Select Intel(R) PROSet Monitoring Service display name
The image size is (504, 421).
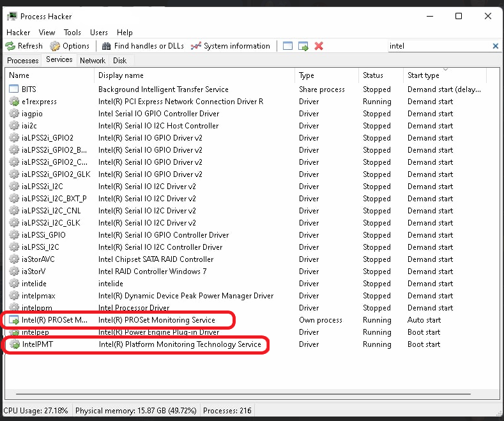[x=157, y=320]
